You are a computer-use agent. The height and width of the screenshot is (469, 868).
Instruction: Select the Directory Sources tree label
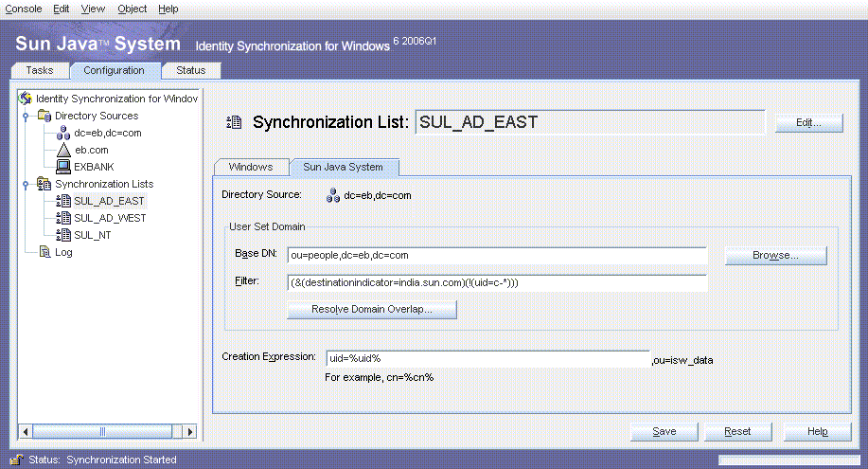[x=97, y=116]
